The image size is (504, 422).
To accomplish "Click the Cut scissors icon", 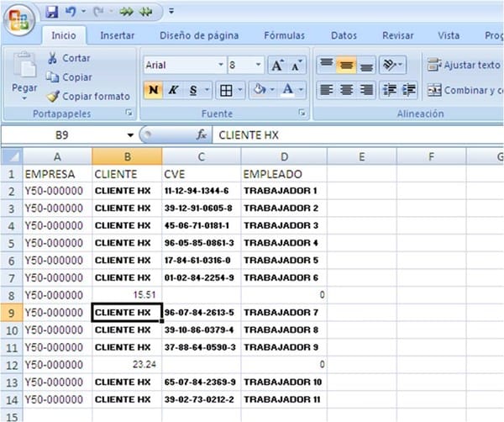I will click(52, 58).
